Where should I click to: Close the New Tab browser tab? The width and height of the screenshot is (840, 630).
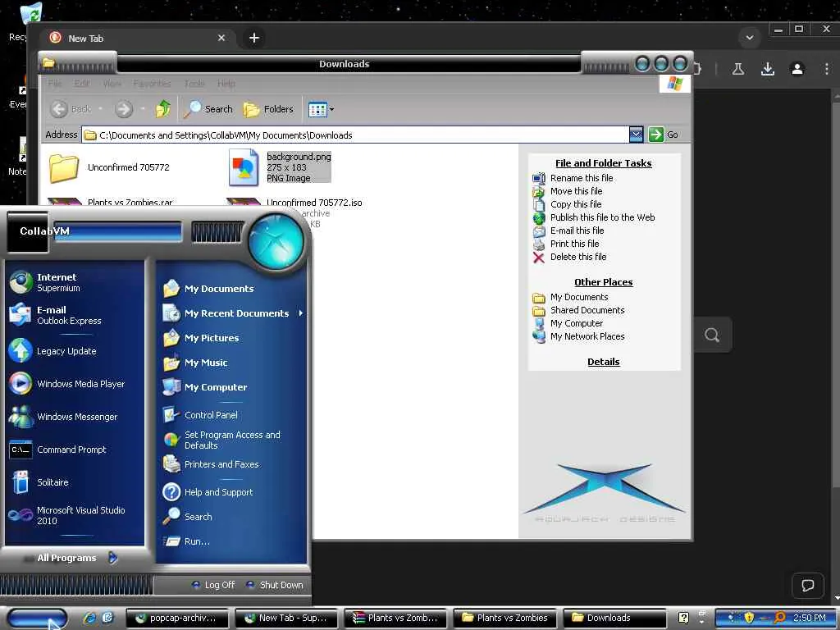coord(221,38)
